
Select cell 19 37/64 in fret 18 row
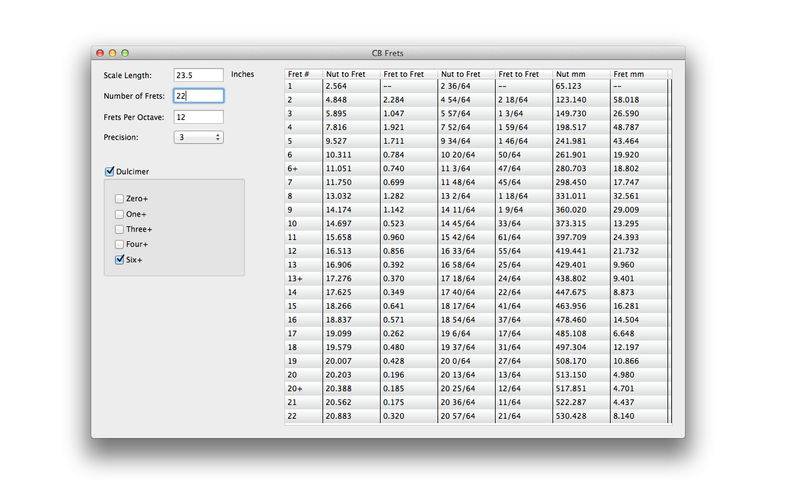coord(466,348)
